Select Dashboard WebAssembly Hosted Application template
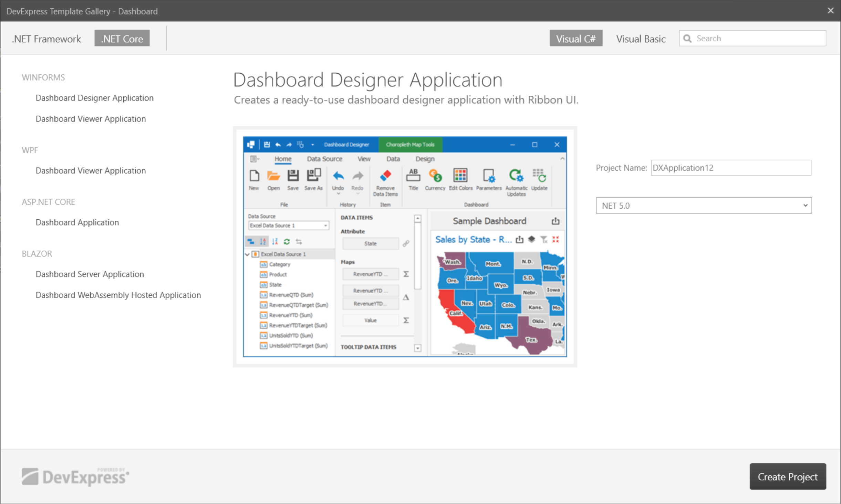The image size is (841, 504). tap(118, 295)
